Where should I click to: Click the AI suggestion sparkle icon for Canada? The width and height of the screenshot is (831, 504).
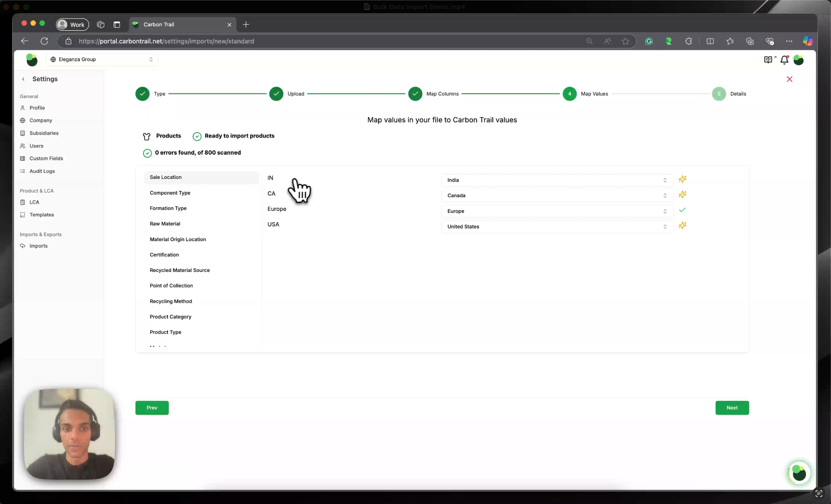[x=682, y=195]
